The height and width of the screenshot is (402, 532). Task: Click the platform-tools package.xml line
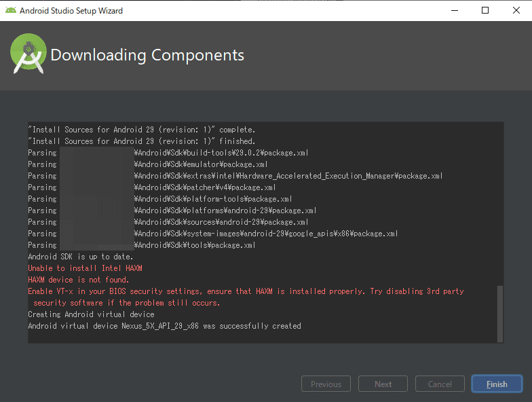click(160, 199)
